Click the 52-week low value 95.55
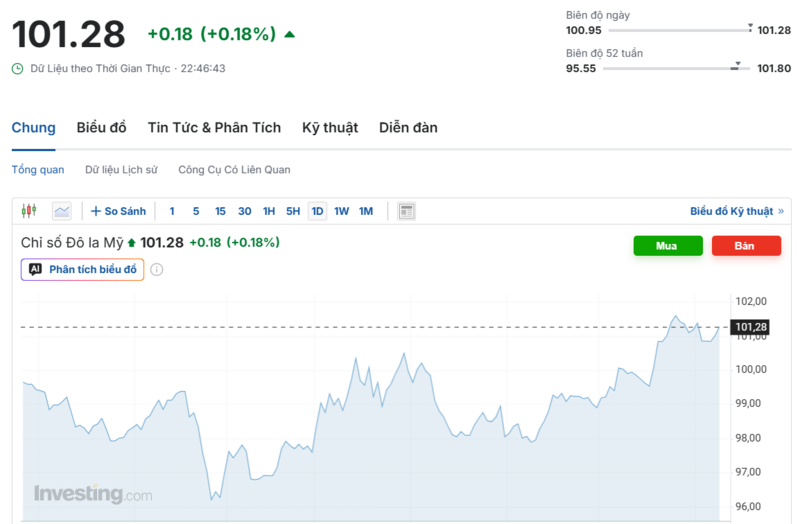The height and width of the screenshot is (524, 800). coord(581,68)
